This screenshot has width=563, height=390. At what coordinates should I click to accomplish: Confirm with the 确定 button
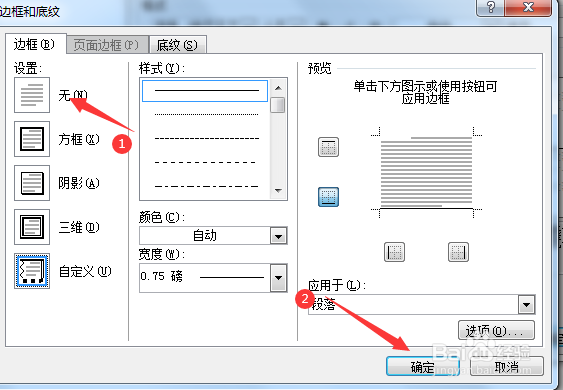[423, 366]
